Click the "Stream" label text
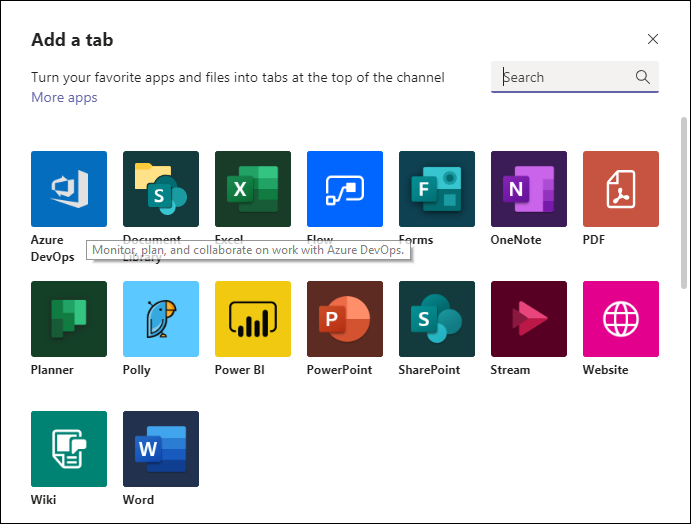Viewport: 691px width, 524px height. pyautogui.click(x=510, y=370)
